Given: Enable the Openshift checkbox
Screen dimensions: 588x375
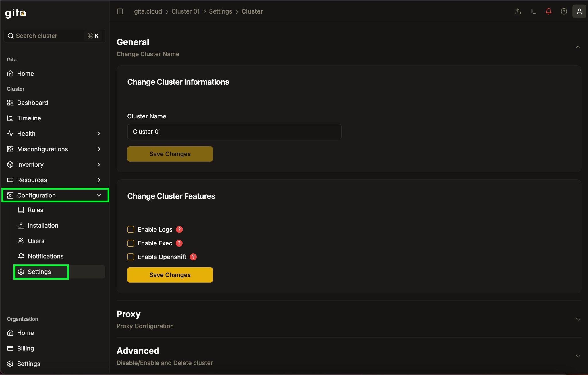Looking at the screenshot, I should 131,257.
